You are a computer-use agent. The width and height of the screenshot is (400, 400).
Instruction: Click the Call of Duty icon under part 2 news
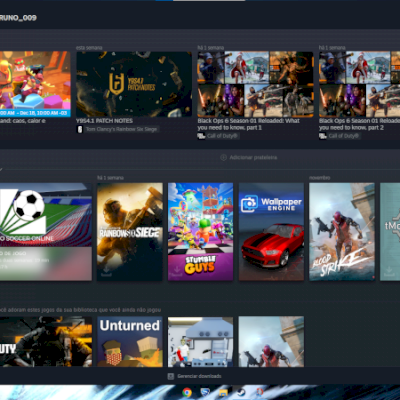pyautogui.click(x=322, y=136)
